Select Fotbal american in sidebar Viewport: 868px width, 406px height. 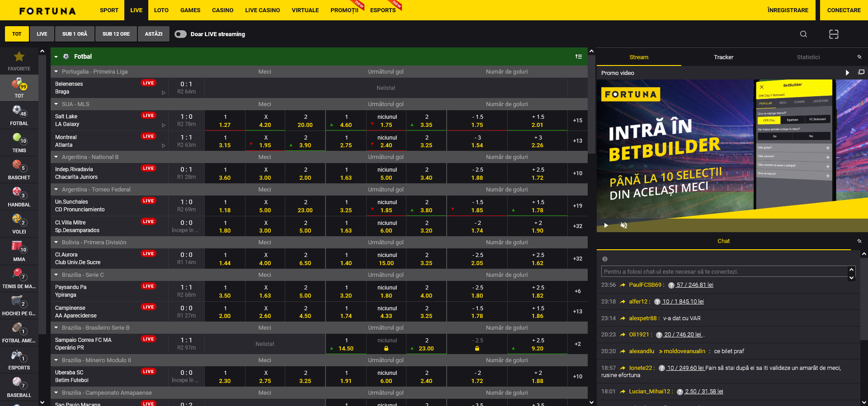pos(19,332)
